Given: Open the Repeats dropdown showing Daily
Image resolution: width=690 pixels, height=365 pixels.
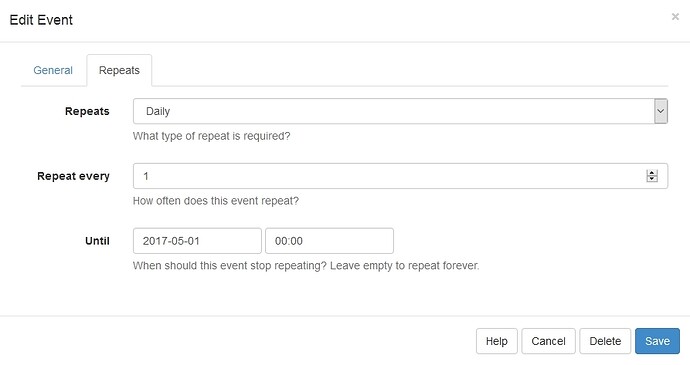Looking at the screenshot, I should [400, 111].
